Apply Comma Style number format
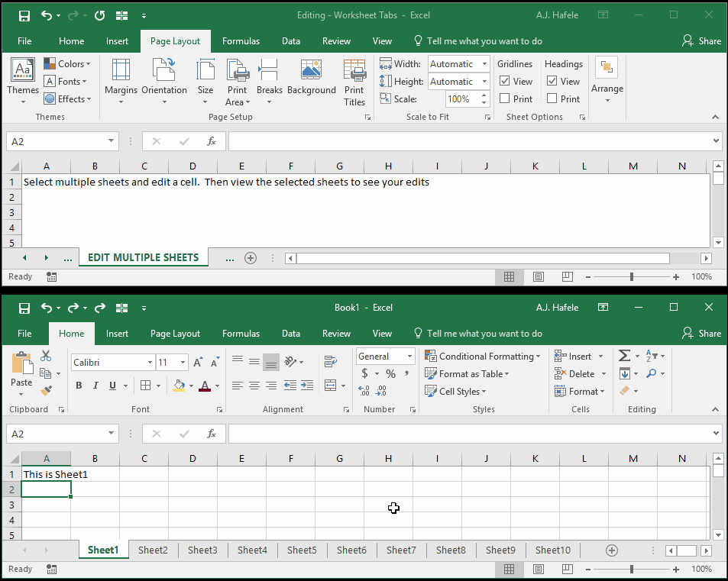Viewport: 728px width, 581px height. click(x=406, y=373)
